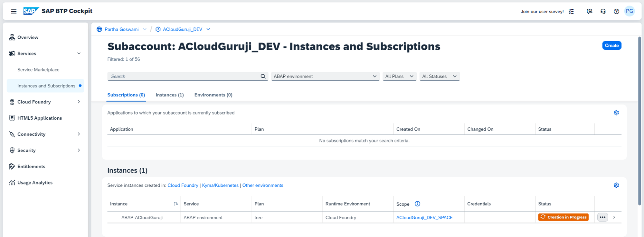Click the Scope info icon
644x237 pixels.
click(417, 204)
